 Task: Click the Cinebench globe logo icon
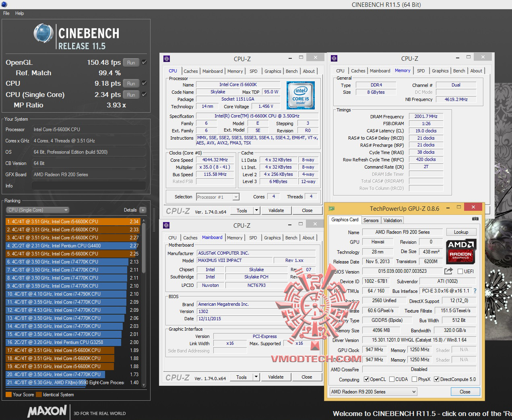tap(44, 33)
